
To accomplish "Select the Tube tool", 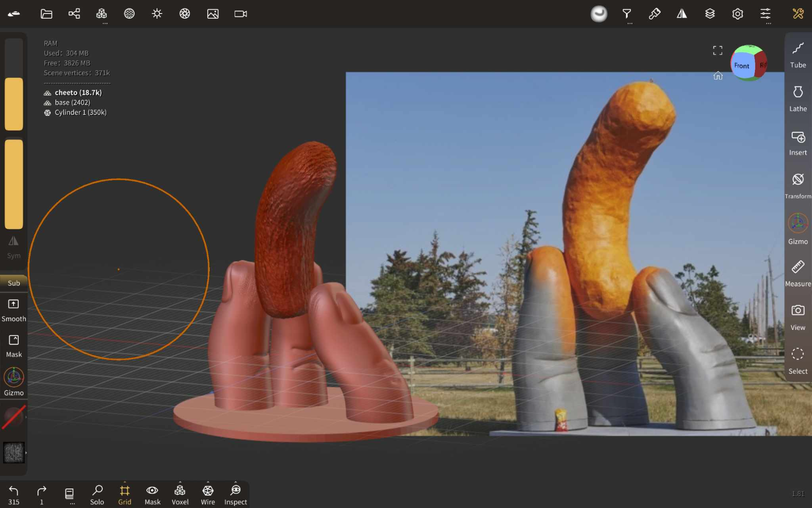I will 798,55.
